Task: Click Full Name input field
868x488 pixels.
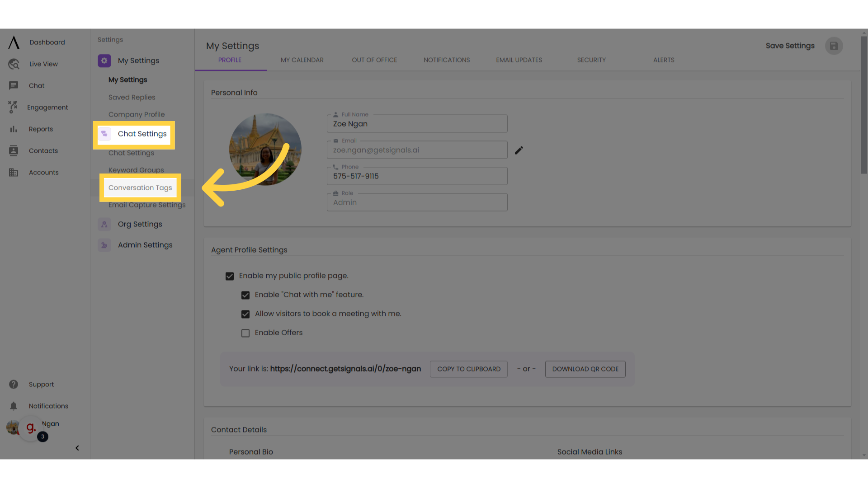Action: (417, 123)
